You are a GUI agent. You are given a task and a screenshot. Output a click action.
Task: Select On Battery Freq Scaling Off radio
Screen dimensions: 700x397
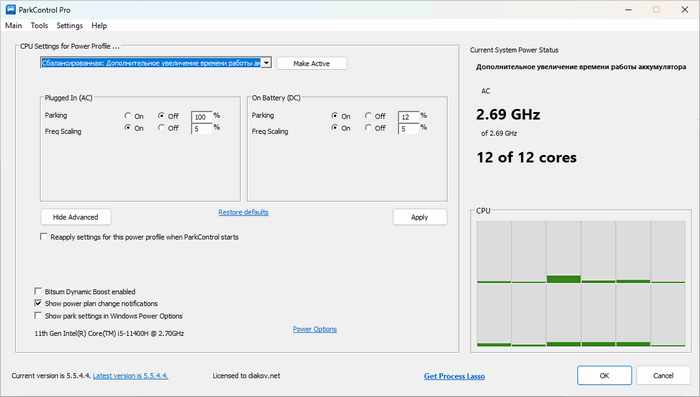tap(368, 128)
